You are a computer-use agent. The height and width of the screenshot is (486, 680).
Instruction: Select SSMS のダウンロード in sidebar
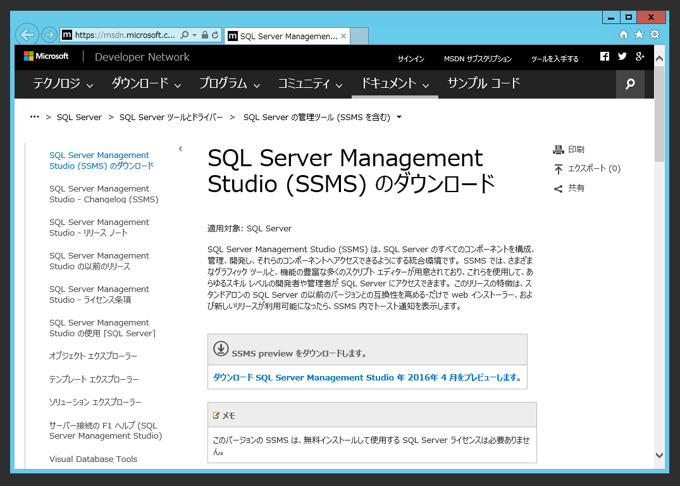(x=101, y=160)
